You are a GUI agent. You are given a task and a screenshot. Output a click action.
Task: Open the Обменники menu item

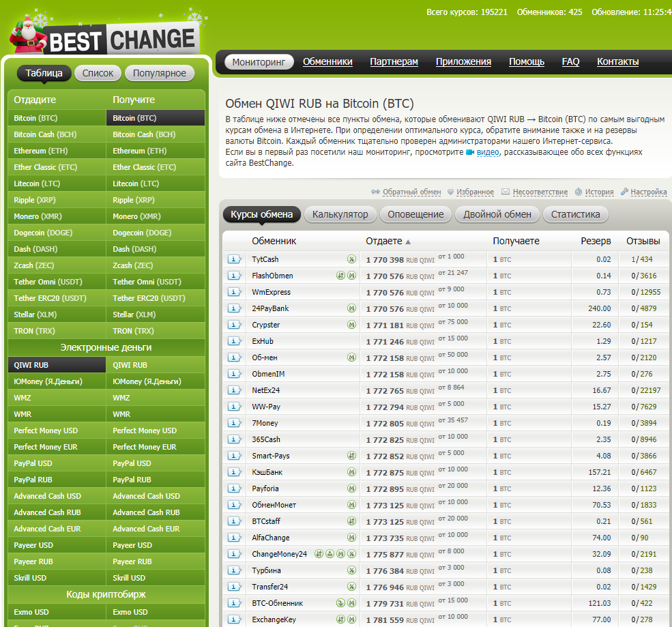click(x=327, y=61)
